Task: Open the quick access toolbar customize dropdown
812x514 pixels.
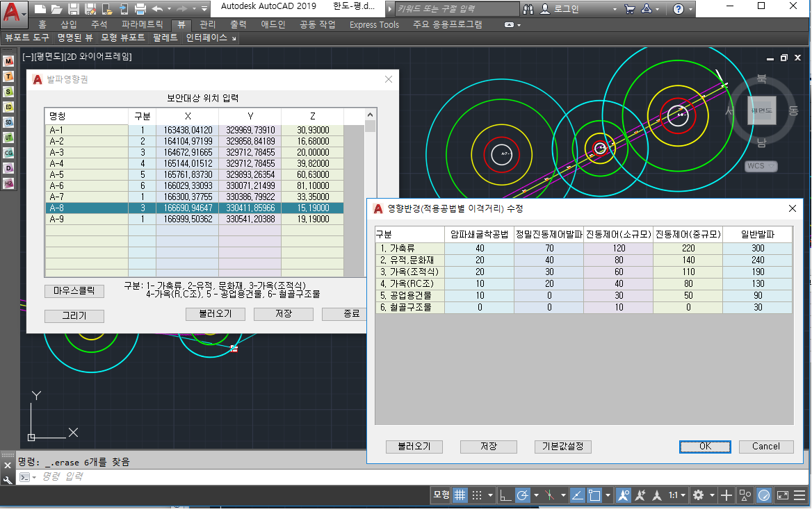Action: point(204,9)
